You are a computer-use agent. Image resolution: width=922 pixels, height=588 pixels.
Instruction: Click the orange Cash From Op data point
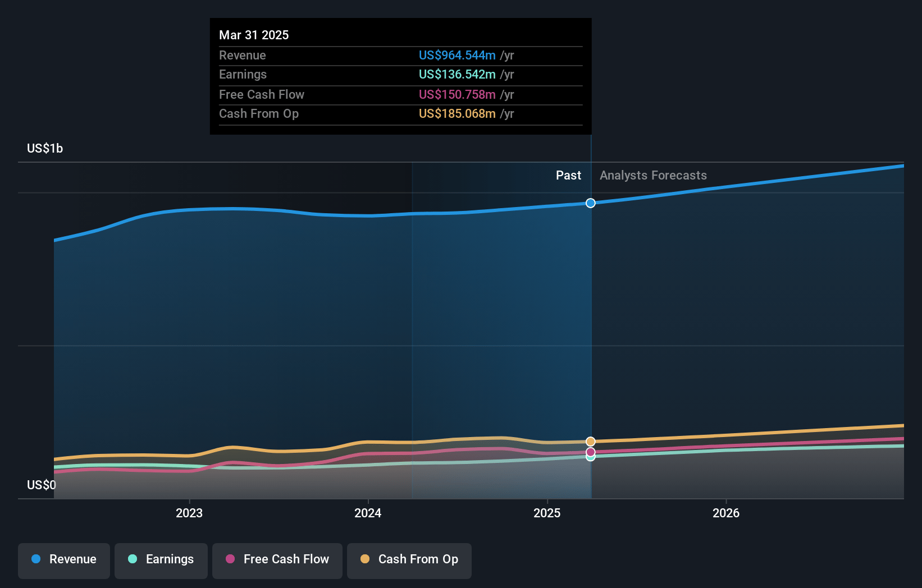[x=591, y=442]
